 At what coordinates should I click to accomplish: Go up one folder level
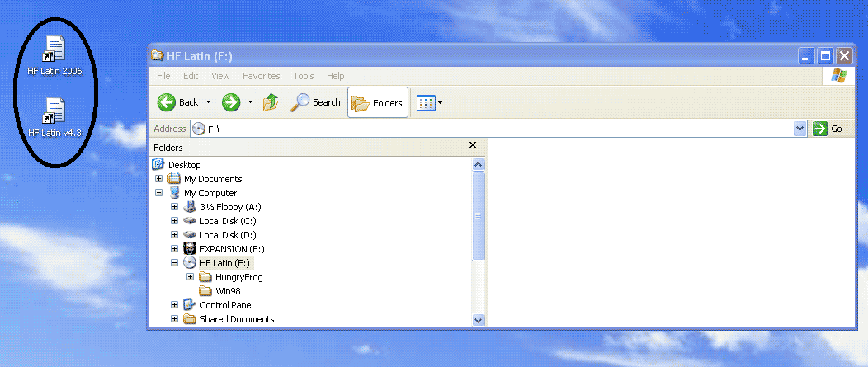(271, 102)
